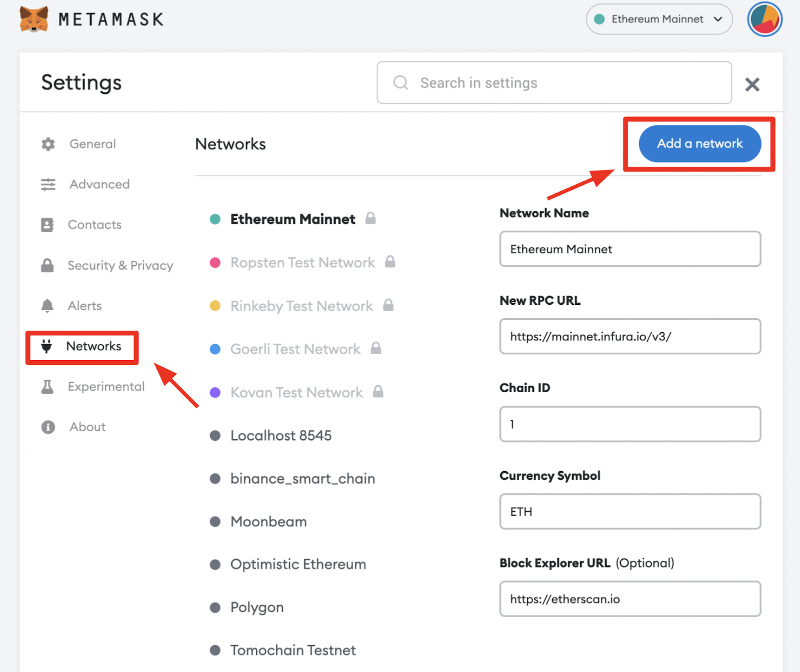Click the Settings page title
The width and height of the screenshot is (800, 672).
[x=81, y=82]
